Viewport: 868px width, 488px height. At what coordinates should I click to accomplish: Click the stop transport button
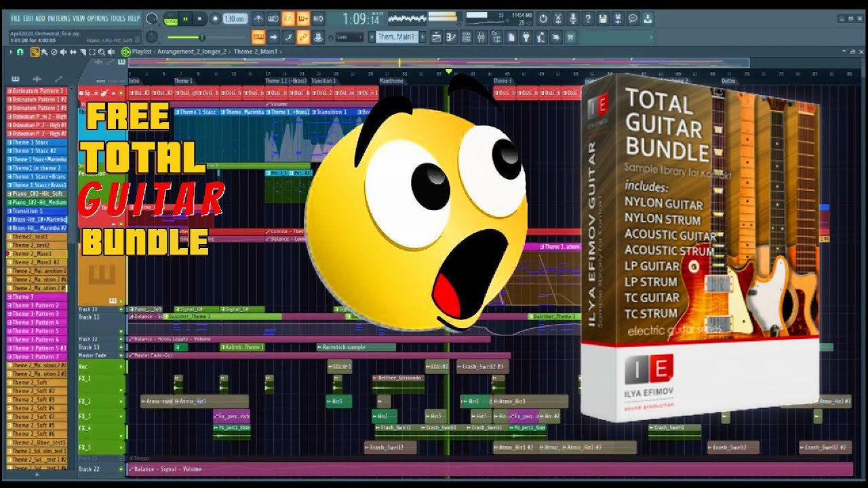pos(199,18)
